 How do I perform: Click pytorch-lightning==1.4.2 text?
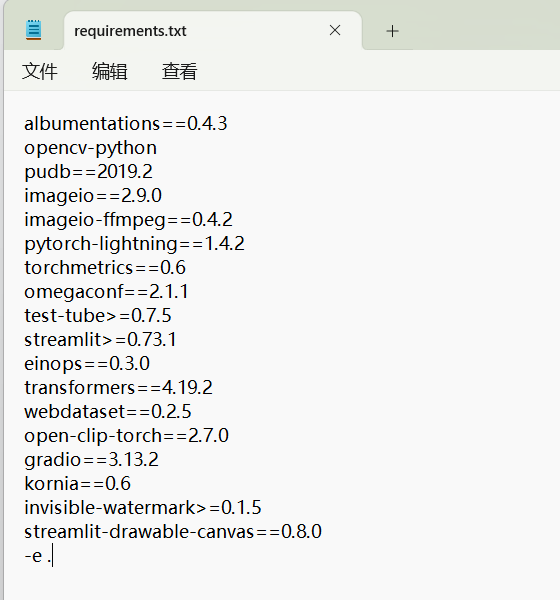(134, 244)
